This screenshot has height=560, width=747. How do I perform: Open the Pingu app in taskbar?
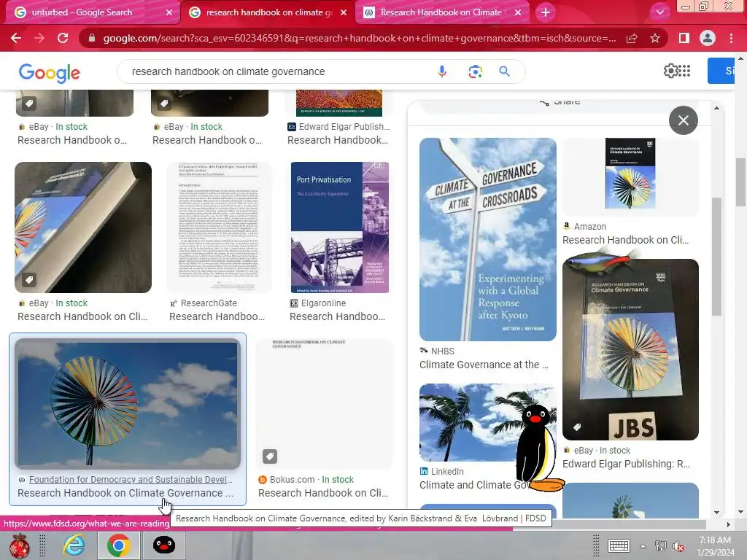pyautogui.click(x=164, y=545)
